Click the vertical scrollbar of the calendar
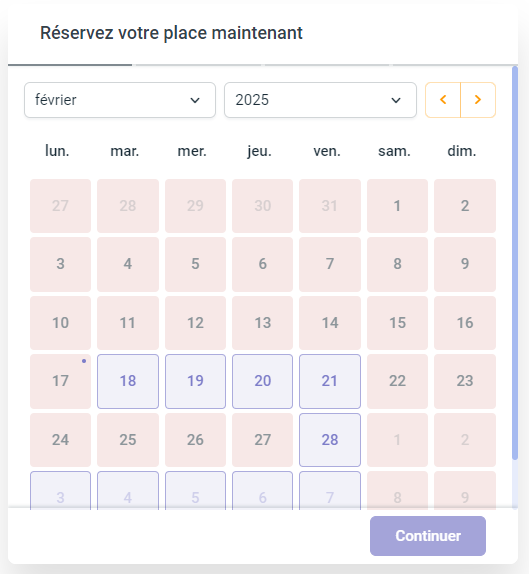This screenshot has height=574, width=529. point(515,263)
